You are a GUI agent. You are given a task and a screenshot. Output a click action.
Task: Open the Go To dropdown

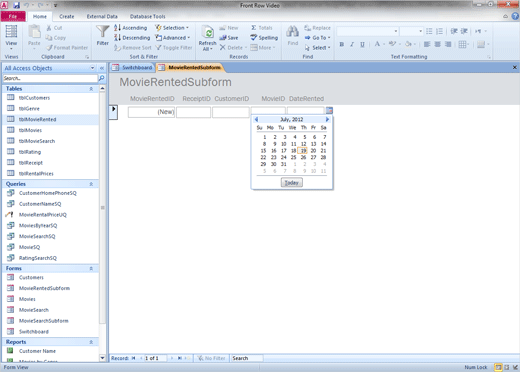(317, 38)
